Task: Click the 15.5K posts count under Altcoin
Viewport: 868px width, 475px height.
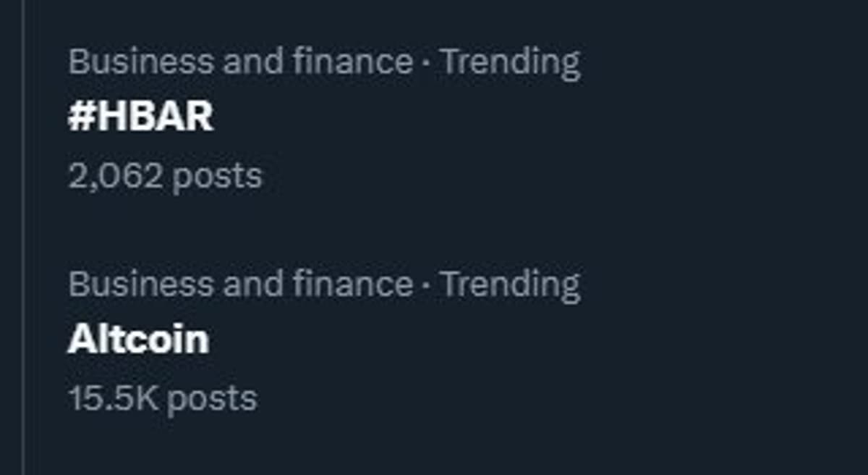Action: (x=162, y=396)
